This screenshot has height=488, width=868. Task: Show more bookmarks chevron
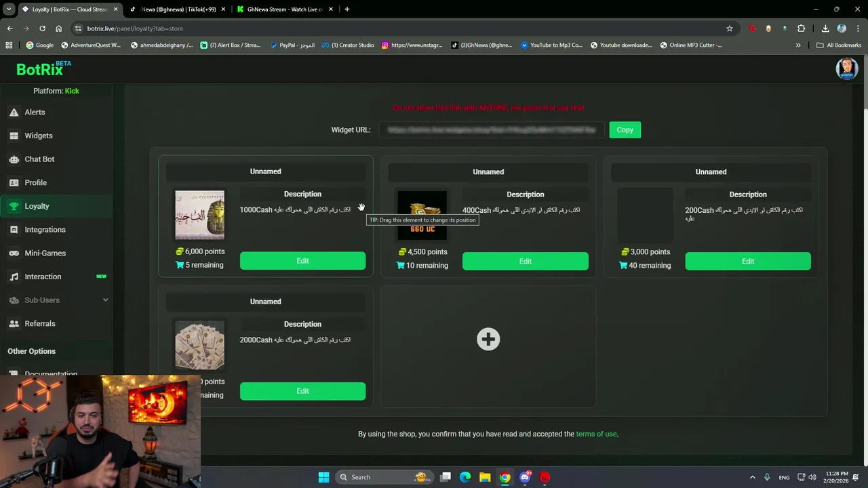[798, 45]
